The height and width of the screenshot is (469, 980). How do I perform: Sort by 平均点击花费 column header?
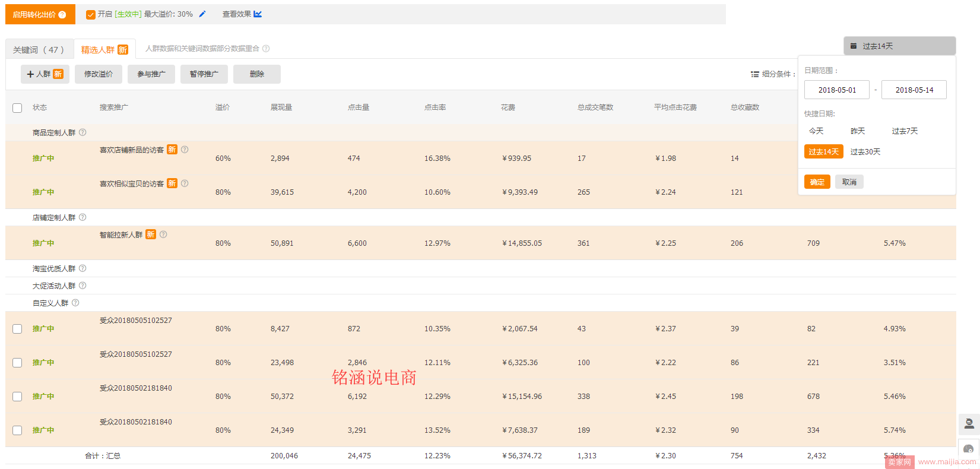[675, 107]
